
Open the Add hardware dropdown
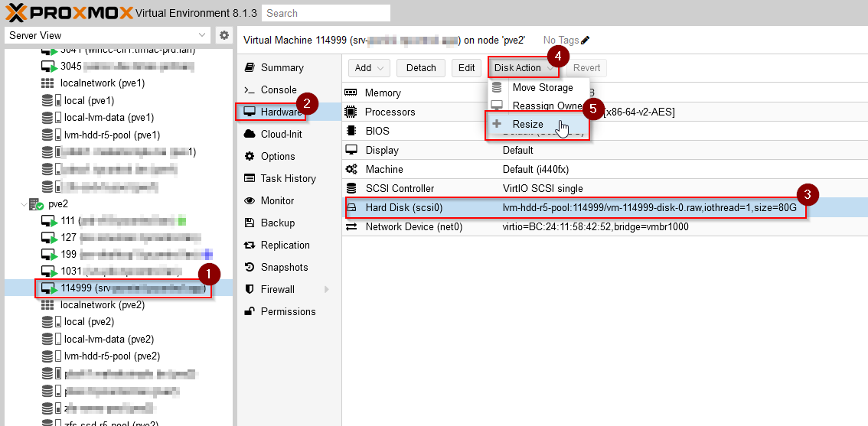click(370, 68)
